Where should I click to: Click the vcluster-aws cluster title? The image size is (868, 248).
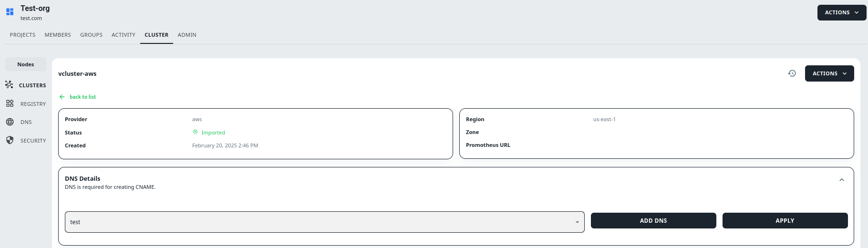pos(77,73)
